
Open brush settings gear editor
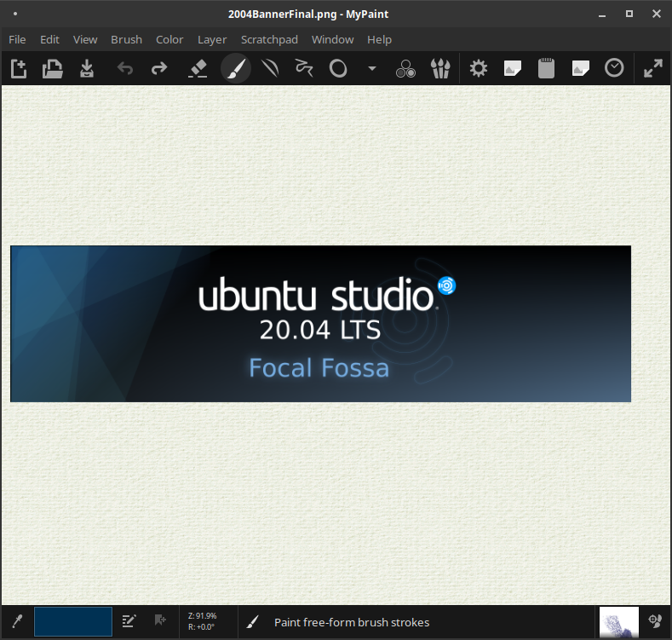point(479,68)
